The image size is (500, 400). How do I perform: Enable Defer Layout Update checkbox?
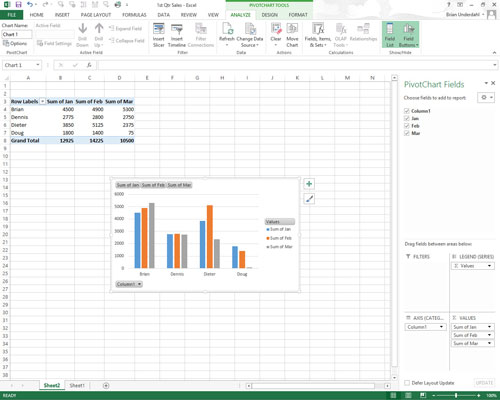click(x=407, y=383)
